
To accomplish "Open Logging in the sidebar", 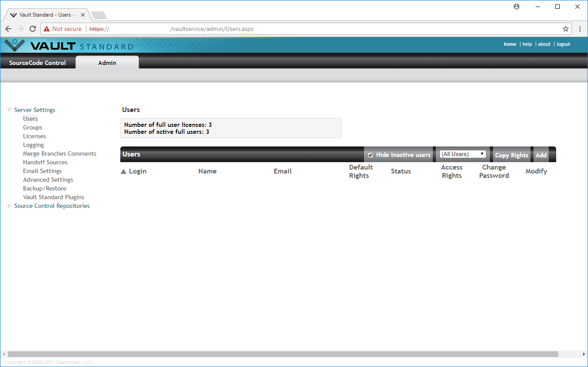I will coord(34,145).
